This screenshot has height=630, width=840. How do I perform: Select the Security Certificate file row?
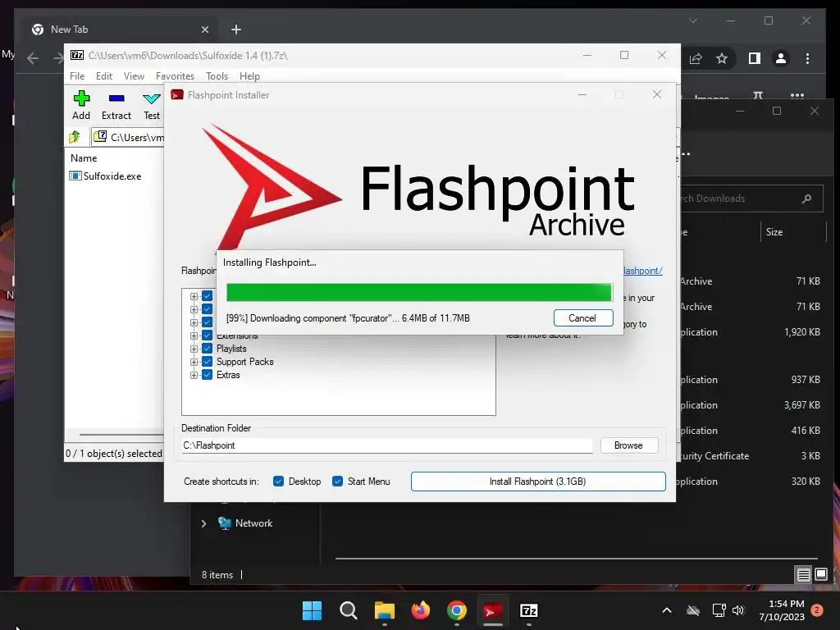750,456
